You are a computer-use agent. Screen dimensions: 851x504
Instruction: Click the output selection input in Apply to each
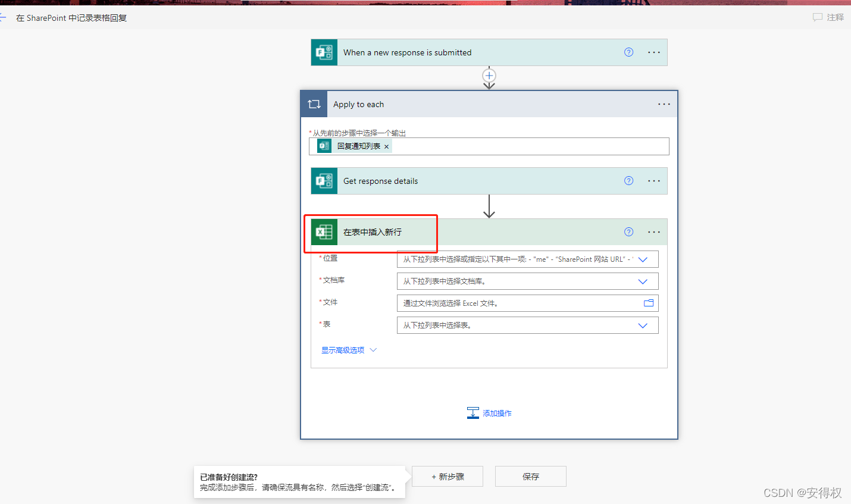pyautogui.click(x=489, y=146)
